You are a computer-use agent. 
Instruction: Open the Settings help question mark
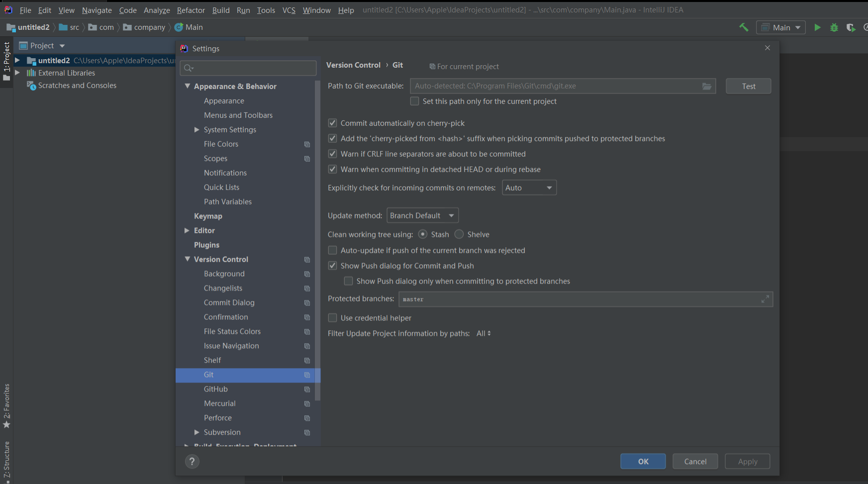pos(192,462)
